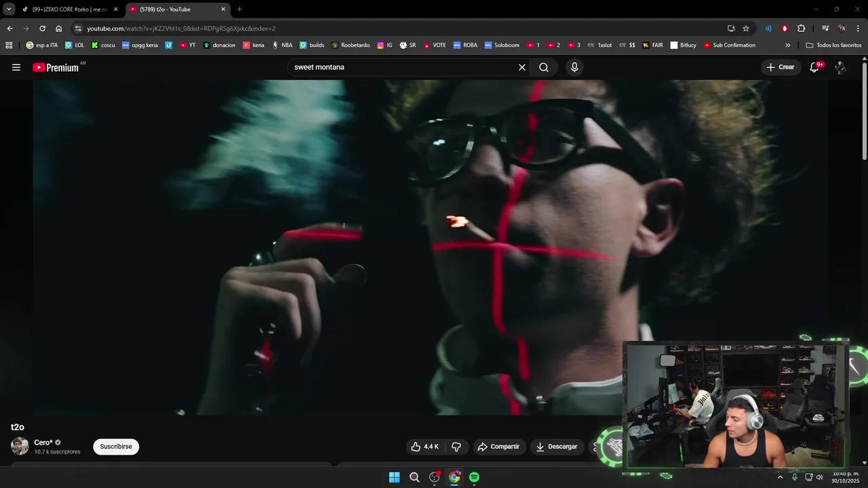Open Windows Start menu
Screen dimensions: 868x488
pyautogui.click(x=394, y=477)
